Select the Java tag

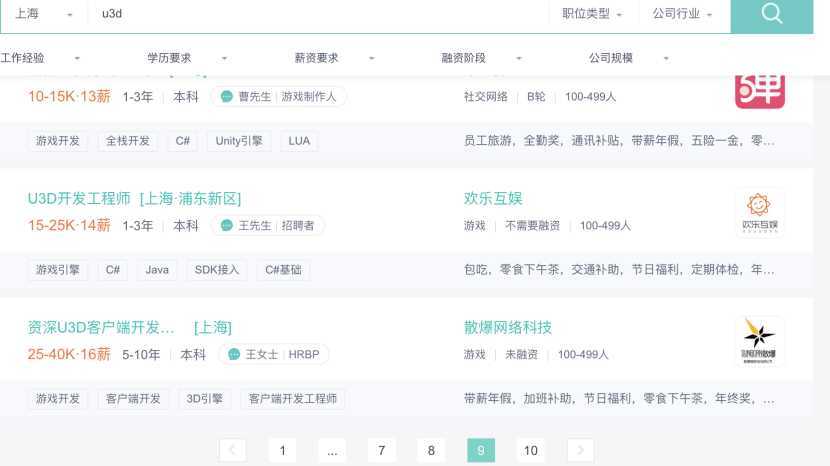157,270
